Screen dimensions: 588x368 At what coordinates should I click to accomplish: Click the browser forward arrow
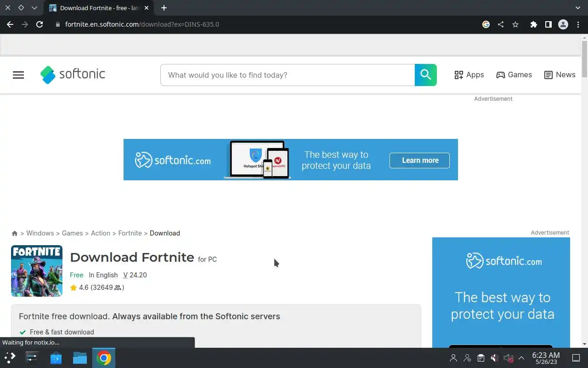click(x=25, y=24)
